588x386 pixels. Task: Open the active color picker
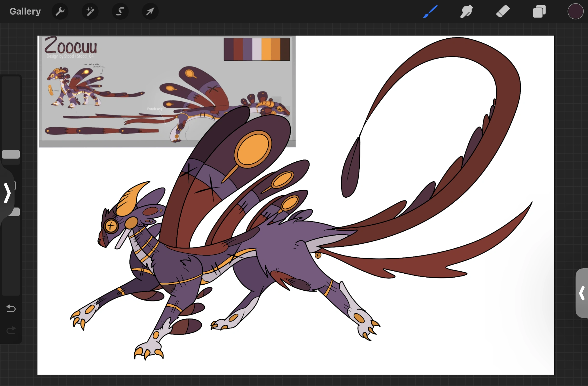[x=575, y=11]
